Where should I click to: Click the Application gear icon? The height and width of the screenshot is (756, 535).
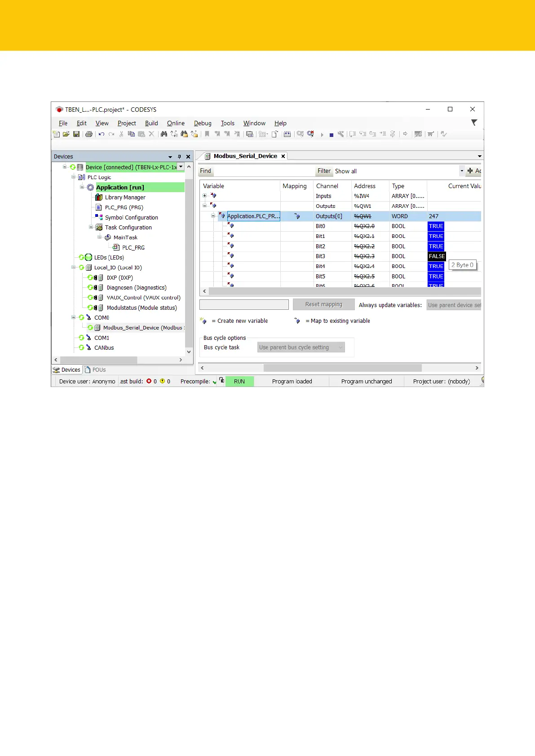click(90, 187)
